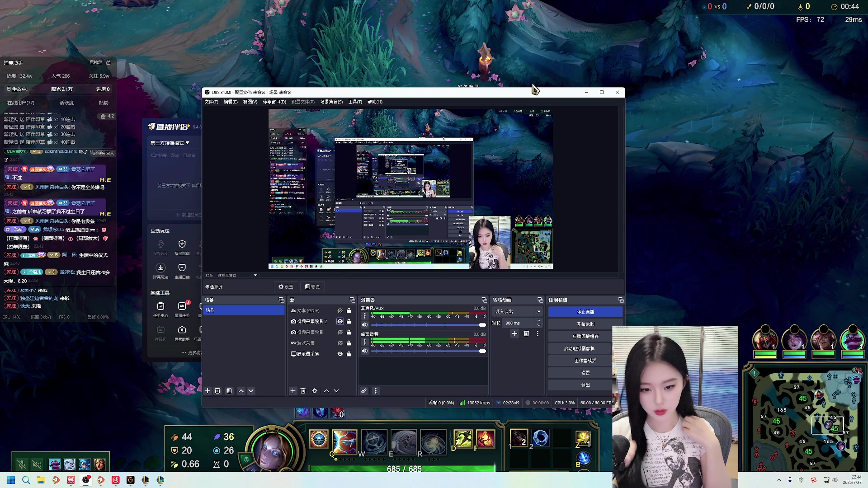Screen dimensions: 868x488
Task: Open 视图(V) menu in OBS
Action: pyautogui.click(x=250, y=102)
